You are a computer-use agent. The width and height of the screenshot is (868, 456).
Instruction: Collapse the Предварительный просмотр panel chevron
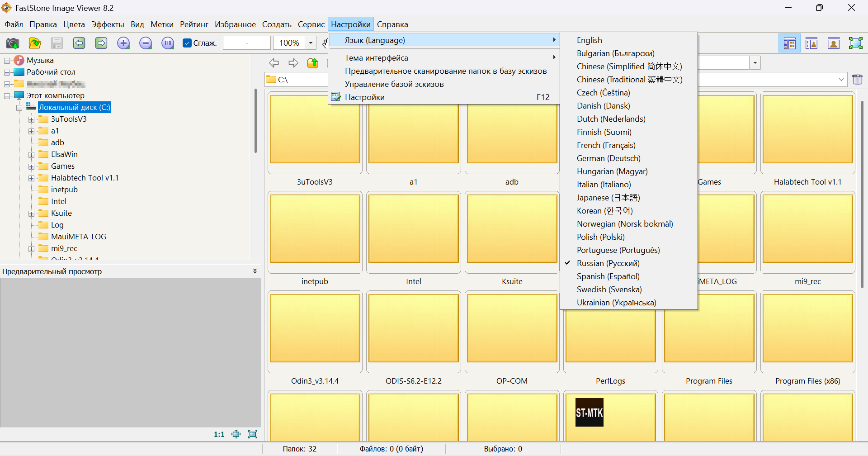255,271
